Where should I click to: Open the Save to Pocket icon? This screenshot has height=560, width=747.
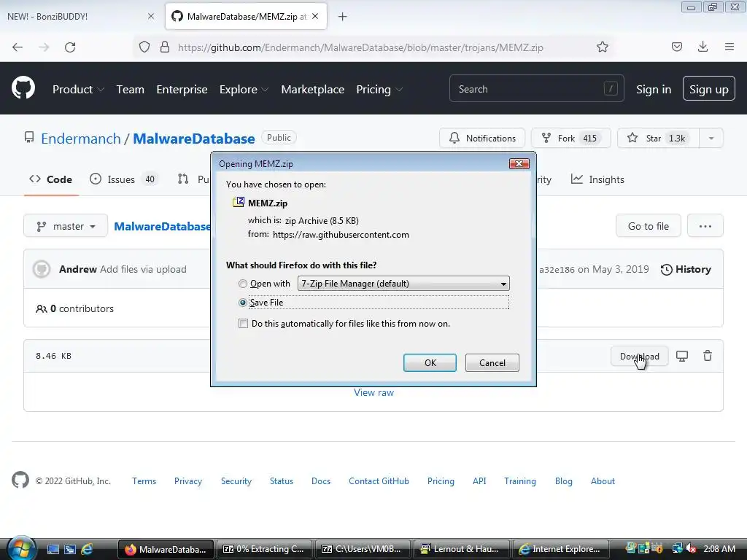pyautogui.click(x=676, y=47)
